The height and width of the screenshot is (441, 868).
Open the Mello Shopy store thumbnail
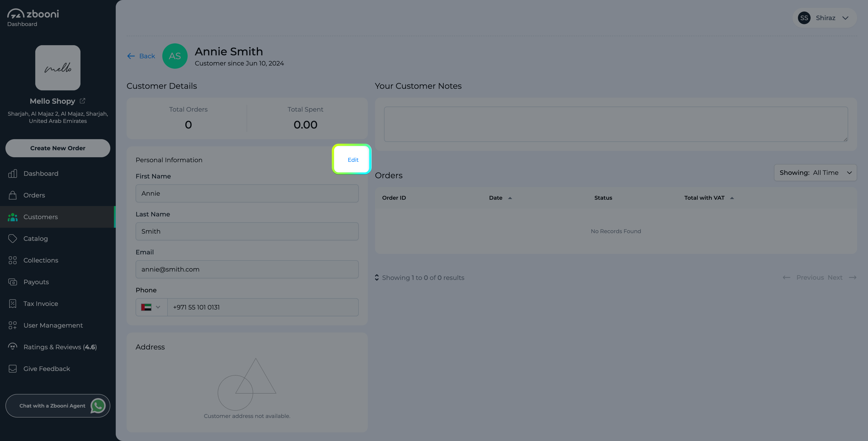(58, 68)
